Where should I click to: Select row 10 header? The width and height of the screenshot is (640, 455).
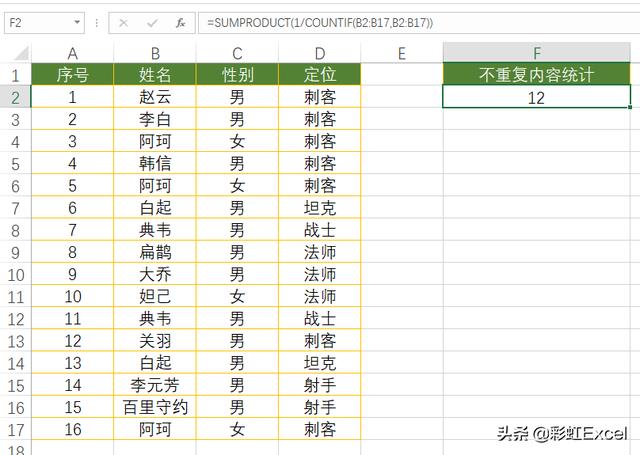16,275
